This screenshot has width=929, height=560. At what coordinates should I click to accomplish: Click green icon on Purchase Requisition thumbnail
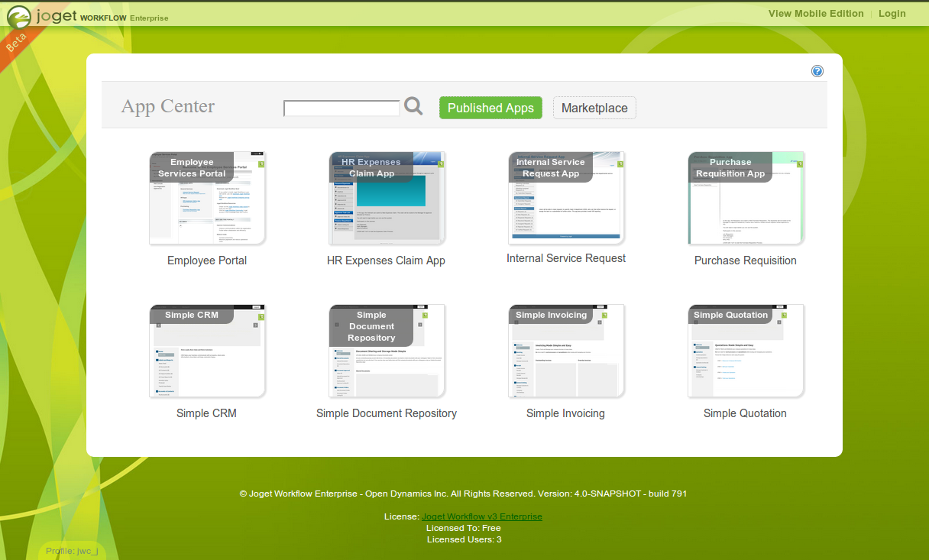799,163
